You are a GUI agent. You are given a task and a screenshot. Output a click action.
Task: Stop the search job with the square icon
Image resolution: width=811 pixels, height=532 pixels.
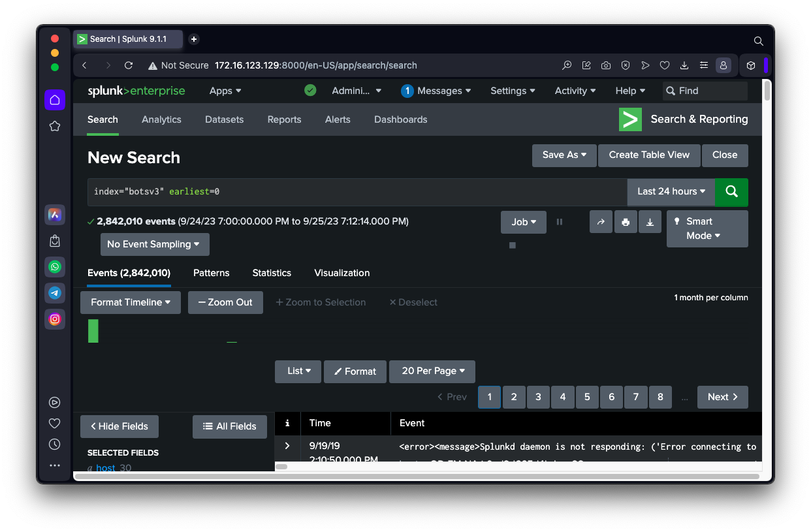pyautogui.click(x=513, y=245)
